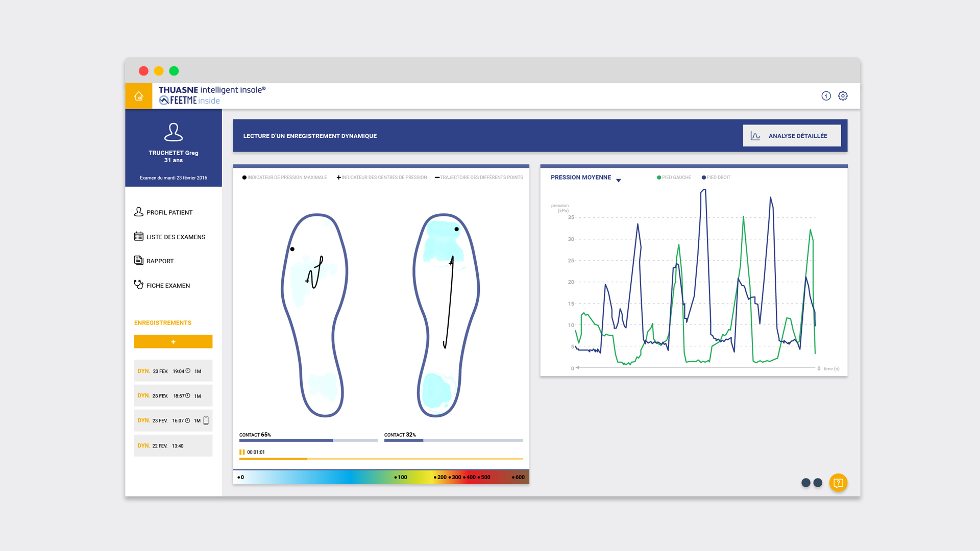This screenshot has width=980, height=551.
Task: Open the Profil Patient sidebar icon
Action: 138,212
